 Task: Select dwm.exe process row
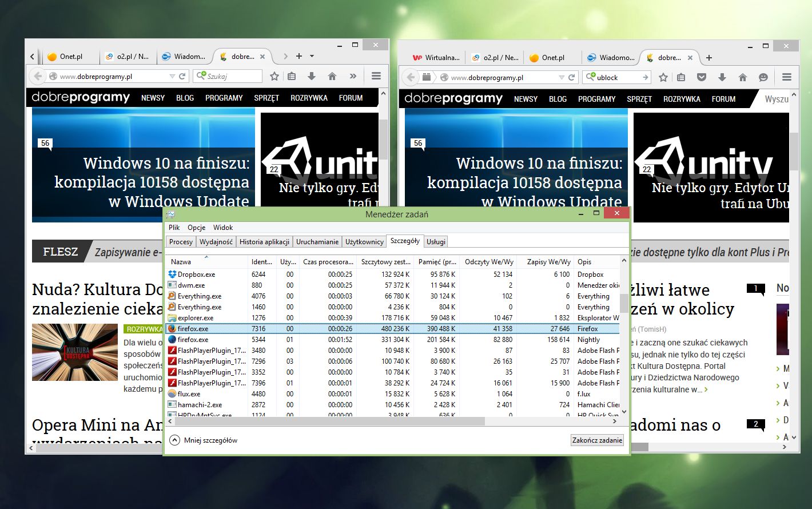[393, 285]
